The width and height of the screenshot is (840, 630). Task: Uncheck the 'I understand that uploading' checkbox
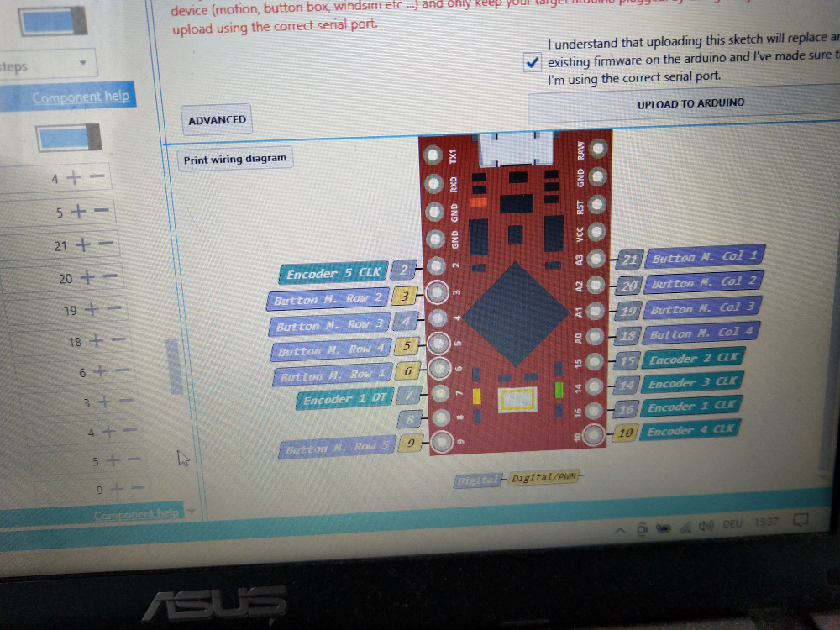coord(532,62)
